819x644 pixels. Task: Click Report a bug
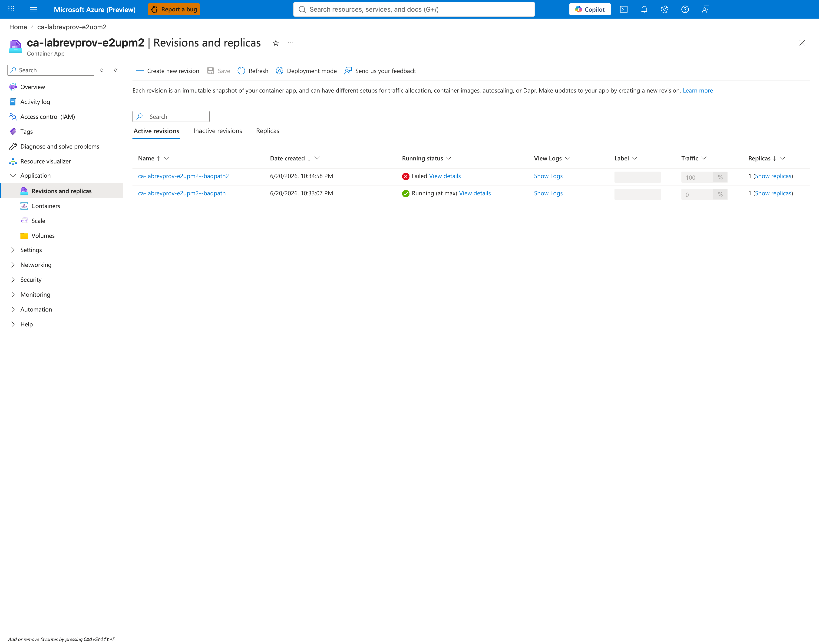pos(174,10)
